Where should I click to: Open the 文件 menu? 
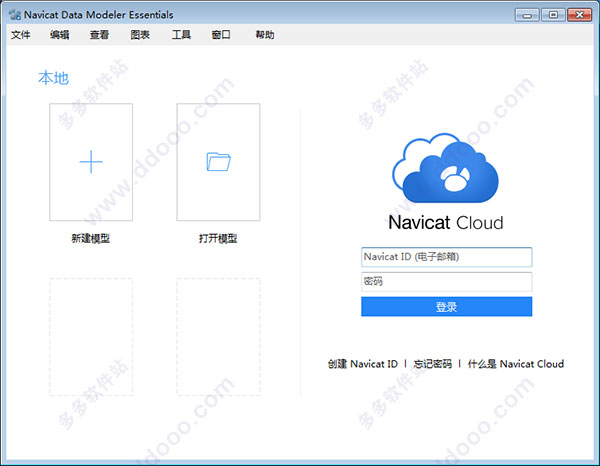coord(21,35)
